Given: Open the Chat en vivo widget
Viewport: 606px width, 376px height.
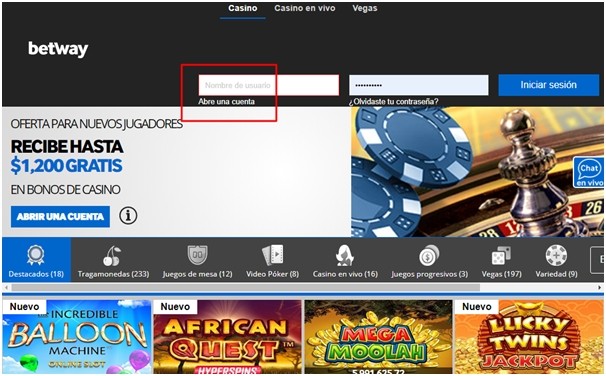Looking at the screenshot, I should (589, 172).
